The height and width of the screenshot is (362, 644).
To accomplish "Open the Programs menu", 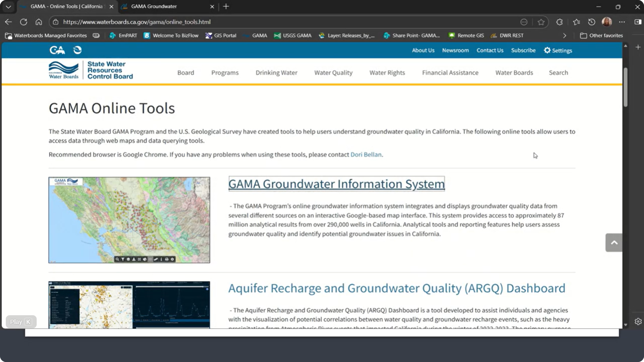I will pos(225,73).
